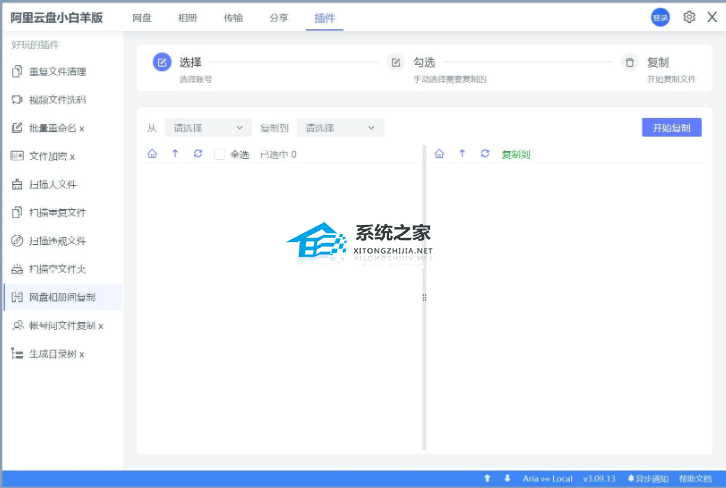Click the settings gear icon
Viewport: 726px width, 488px height.
[689, 17]
